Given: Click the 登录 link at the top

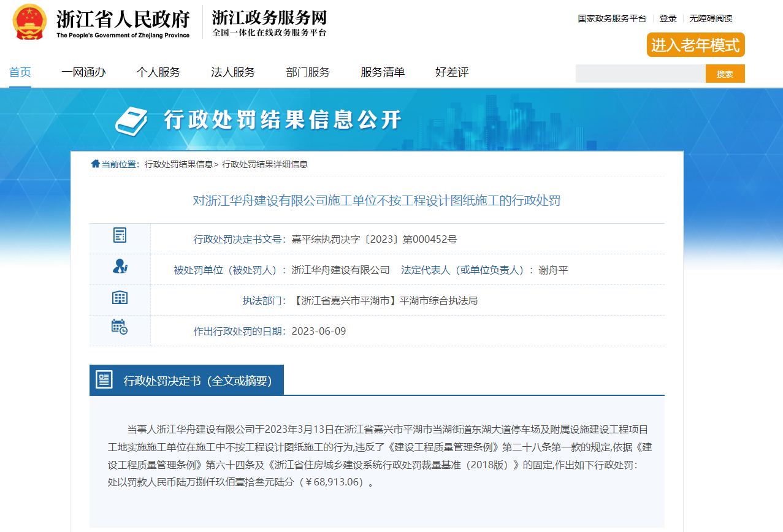Looking at the screenshot, I should 668,18.
